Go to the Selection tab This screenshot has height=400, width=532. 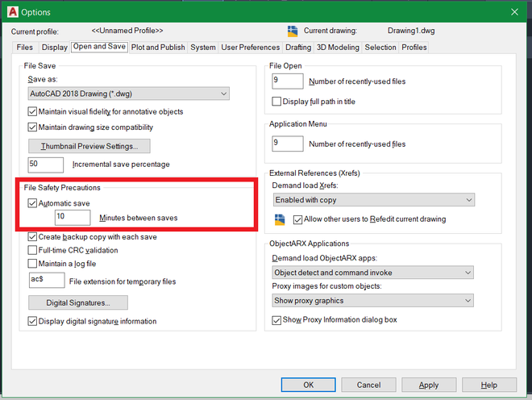380,48
